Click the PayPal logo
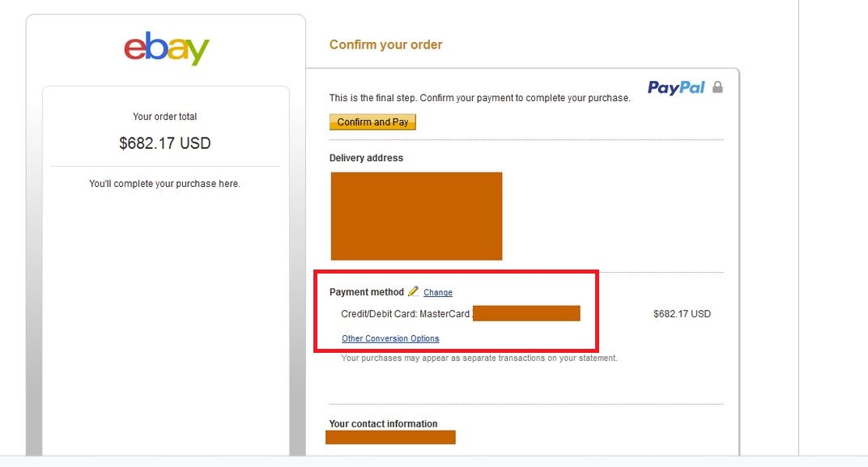868x467 pixels. point(676,87)
